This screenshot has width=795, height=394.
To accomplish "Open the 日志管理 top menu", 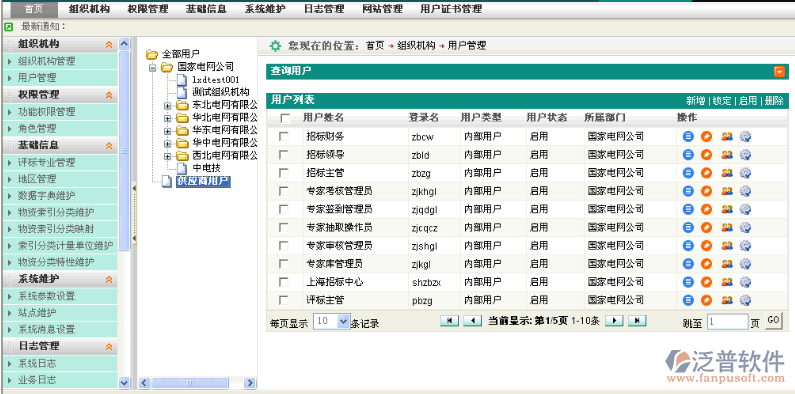I will (x=324, y=9).
